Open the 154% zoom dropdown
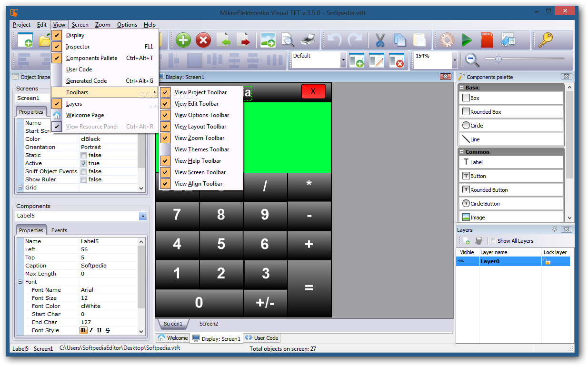Viewport: 588px width, 366px height. coord(455,60)
